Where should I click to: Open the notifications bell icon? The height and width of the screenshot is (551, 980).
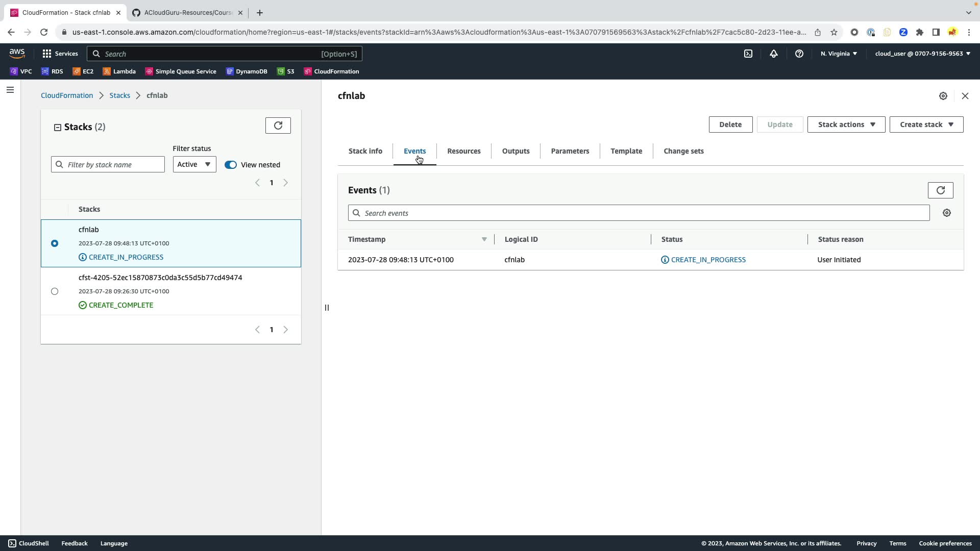(773, 54)
